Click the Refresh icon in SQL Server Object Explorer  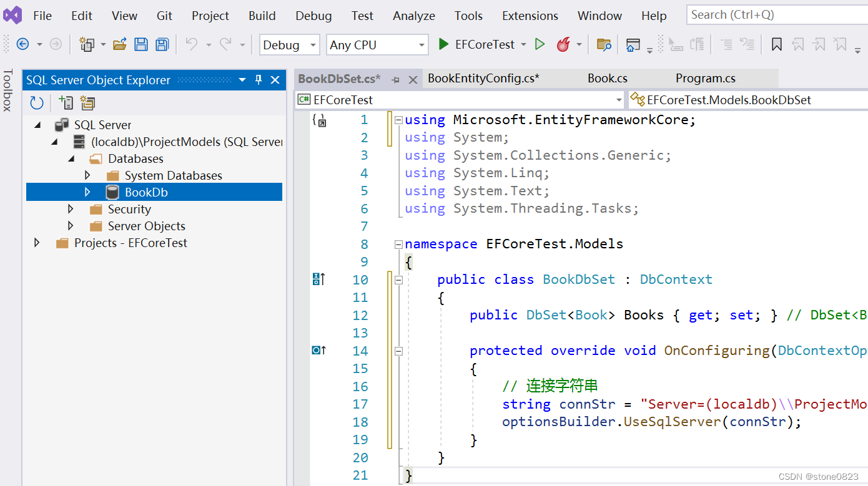tap(37, 103)
